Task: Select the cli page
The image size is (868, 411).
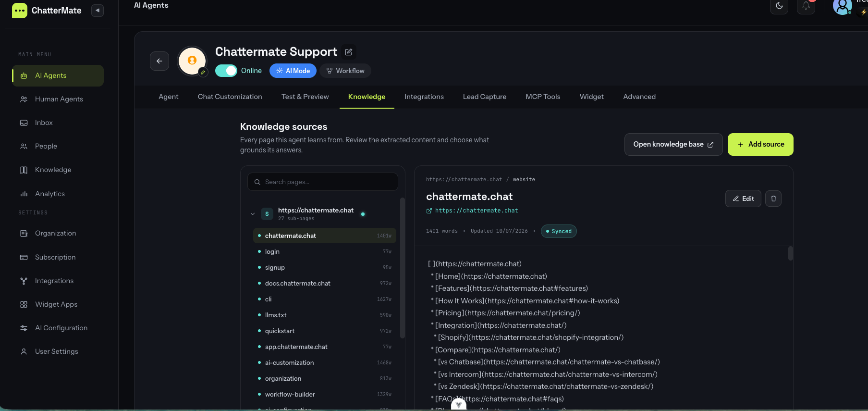Action: click(x=324, y=299)
